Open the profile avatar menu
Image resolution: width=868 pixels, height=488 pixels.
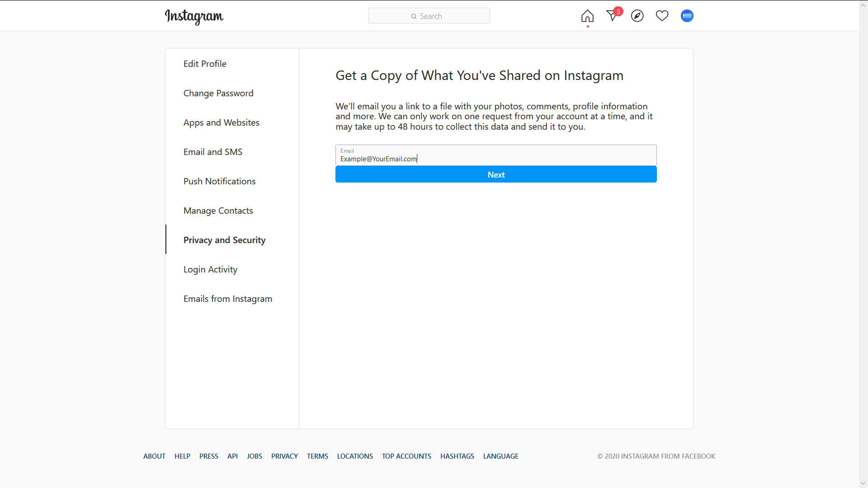pos(687,16)
